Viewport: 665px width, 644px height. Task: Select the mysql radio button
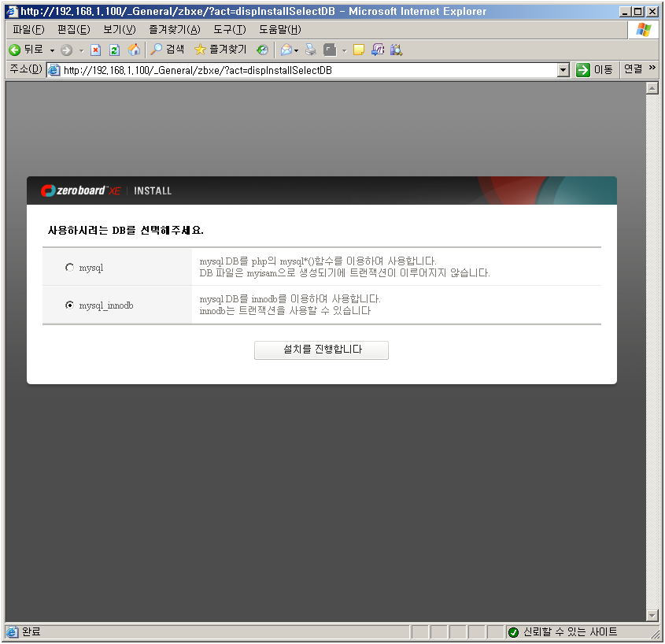pos(69,267)
